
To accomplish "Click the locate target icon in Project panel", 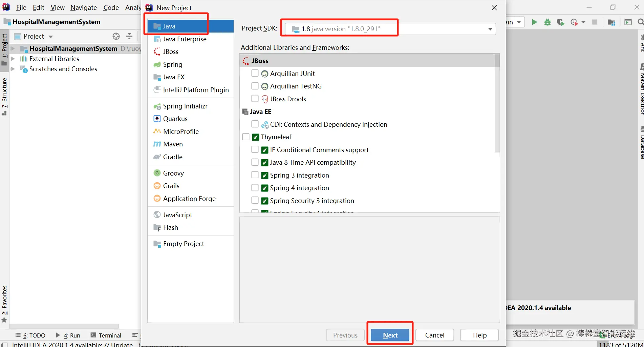I will click(x=116, y=36).
